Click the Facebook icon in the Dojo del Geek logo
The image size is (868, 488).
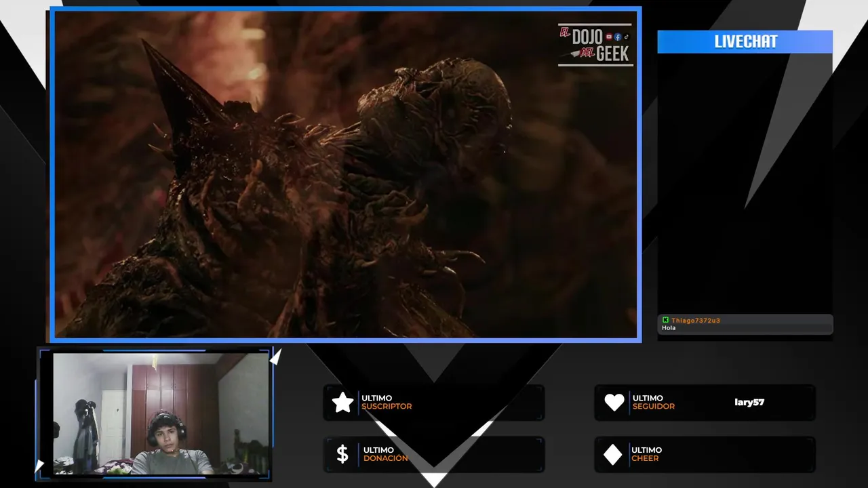coord(618,37)
